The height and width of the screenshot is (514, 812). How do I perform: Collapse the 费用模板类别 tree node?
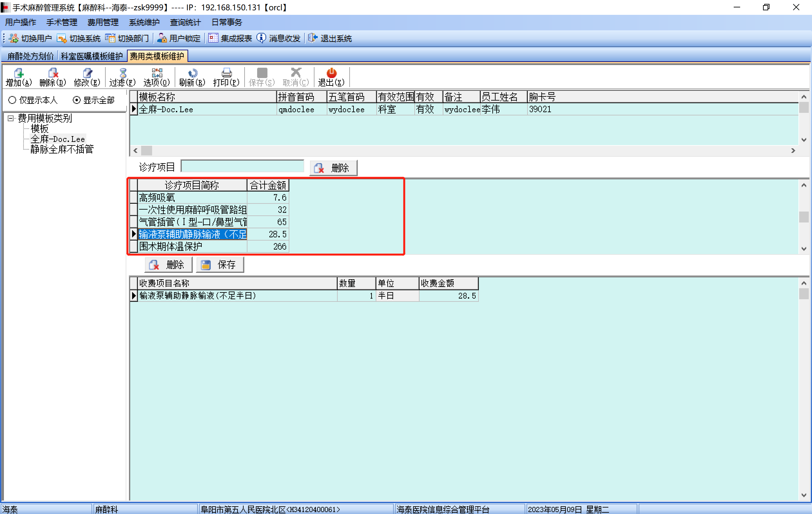(x=10, y=118)
